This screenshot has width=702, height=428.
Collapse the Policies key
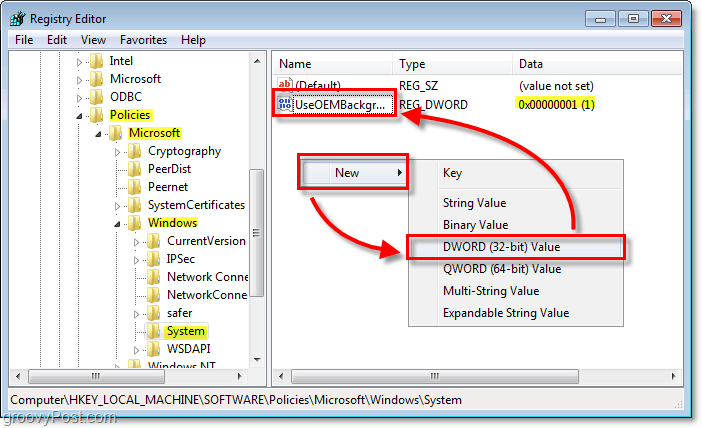point(79,116)
